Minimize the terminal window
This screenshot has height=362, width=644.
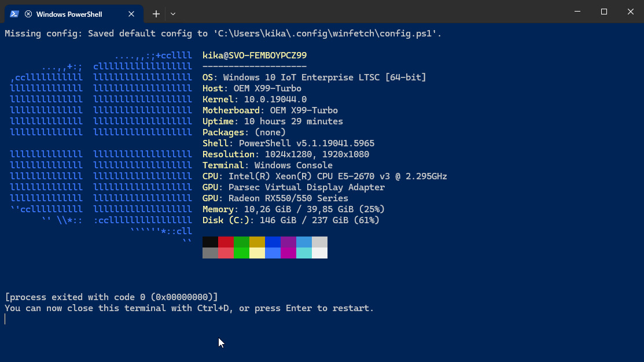point(577,12)
